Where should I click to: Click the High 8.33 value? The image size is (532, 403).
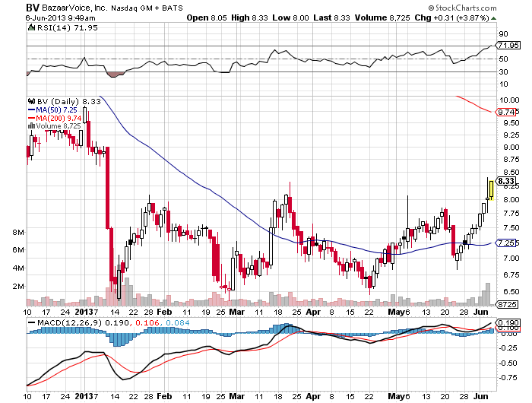(249, 17)
